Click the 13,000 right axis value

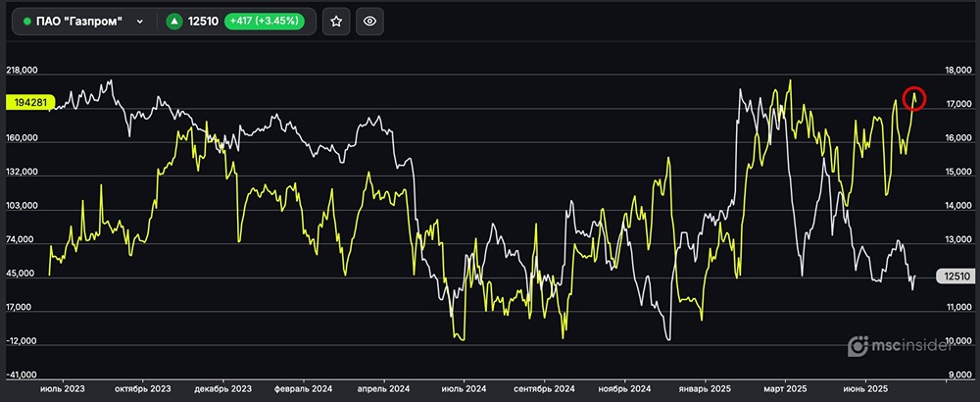coord(959,240)
